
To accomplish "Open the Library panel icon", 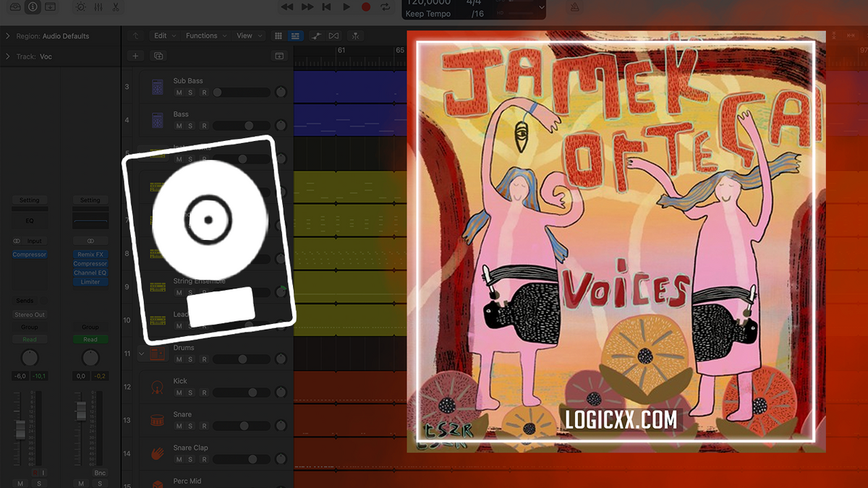I will coord(14,7).
